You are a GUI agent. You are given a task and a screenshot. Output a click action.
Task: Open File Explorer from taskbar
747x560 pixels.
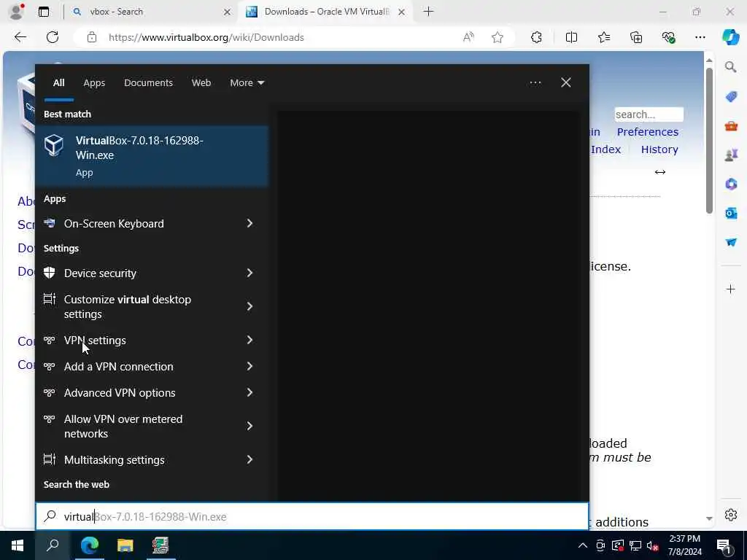pos(125,545)
